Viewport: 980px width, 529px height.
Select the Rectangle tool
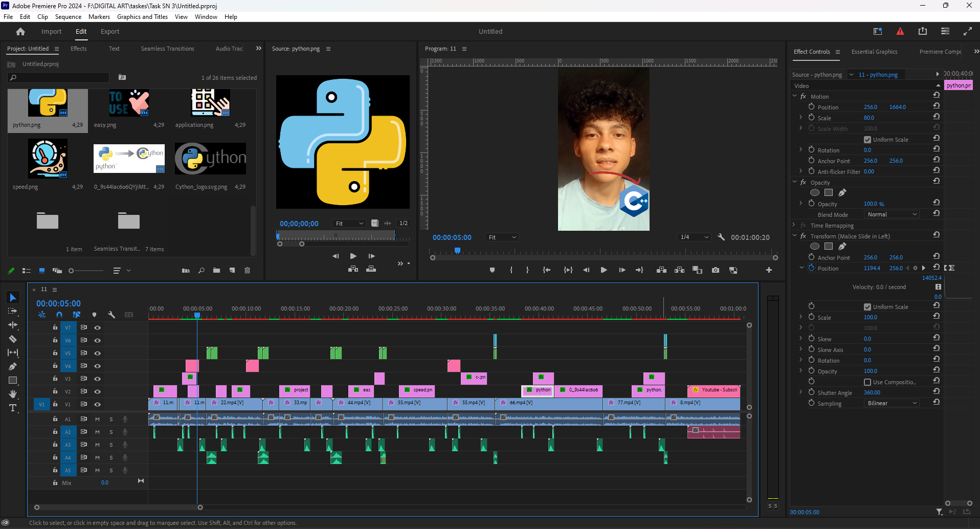[13, 380]
